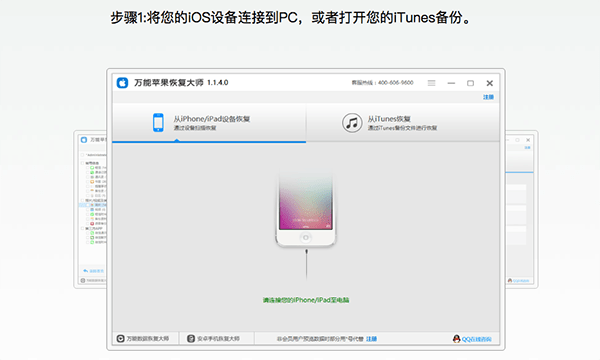Click the app icon in the left background window

point(84,140)
